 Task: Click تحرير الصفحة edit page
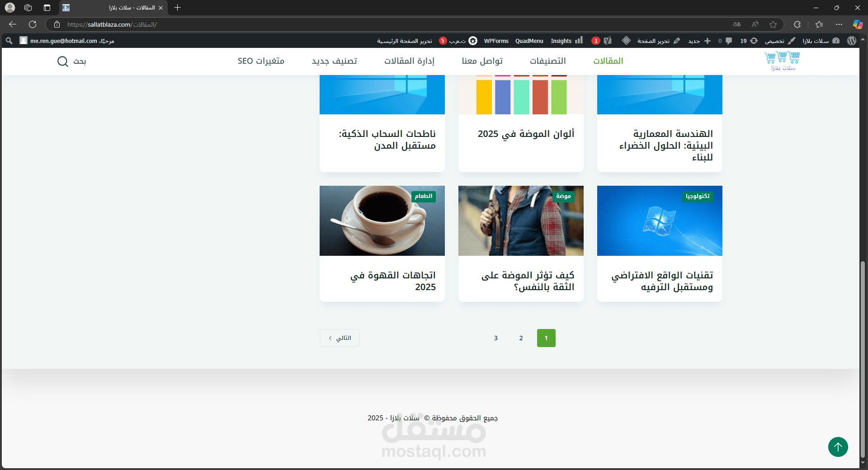(x=658, y=41)
